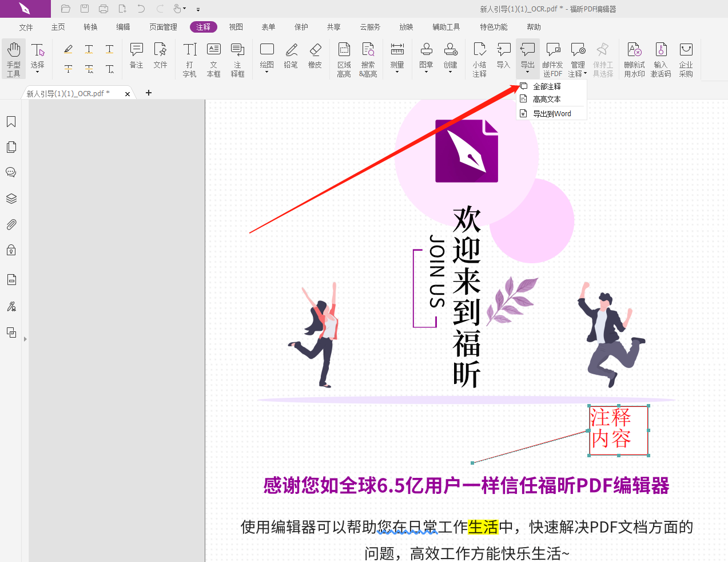Click the + to open new document tab

click(x=148, y=92)
